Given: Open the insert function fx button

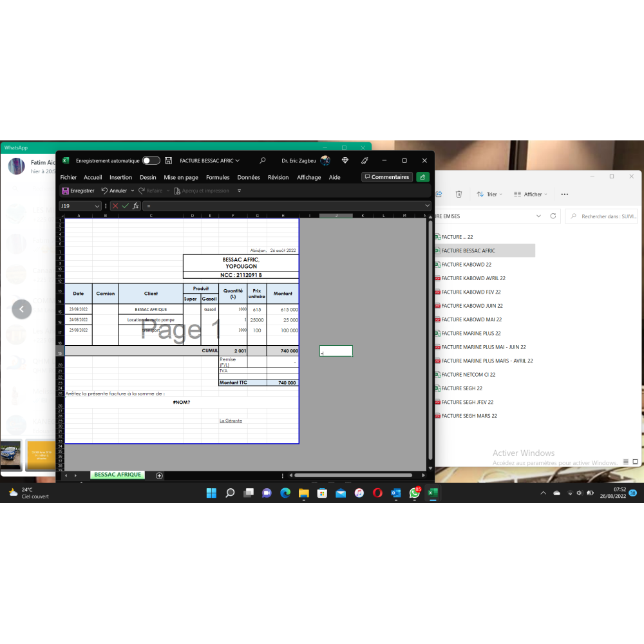Looking at the screenshot, I should pos(135,206).
